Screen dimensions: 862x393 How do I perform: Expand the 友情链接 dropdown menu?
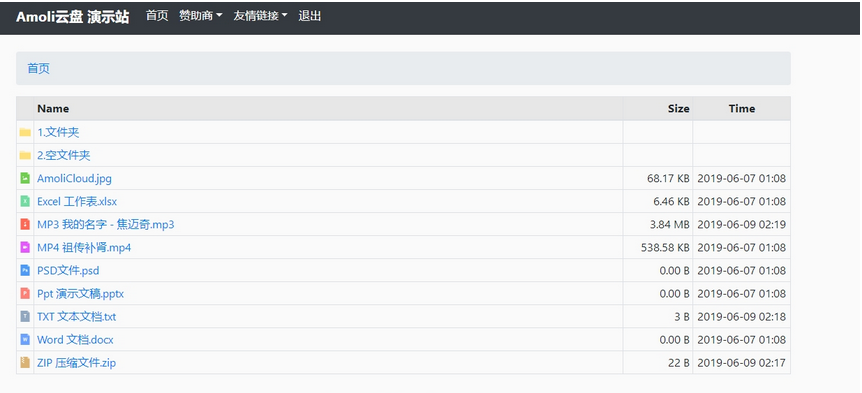click(x=261, y=16)
